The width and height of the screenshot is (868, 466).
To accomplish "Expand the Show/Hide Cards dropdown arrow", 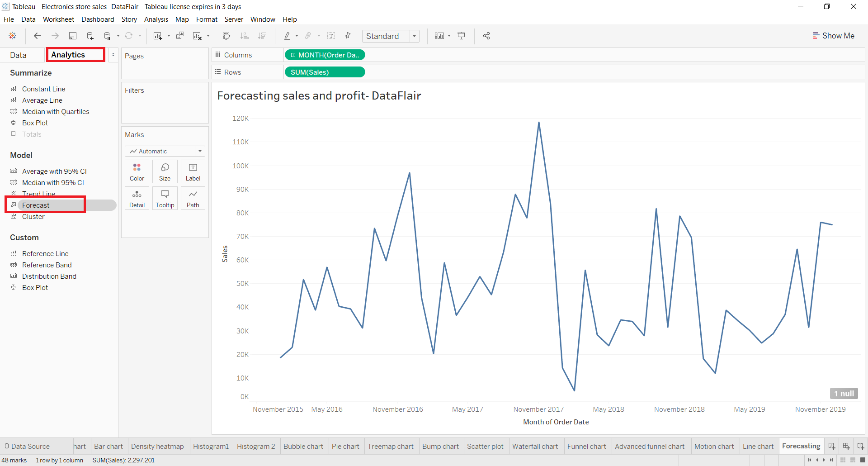I will [x=449, y=36].
